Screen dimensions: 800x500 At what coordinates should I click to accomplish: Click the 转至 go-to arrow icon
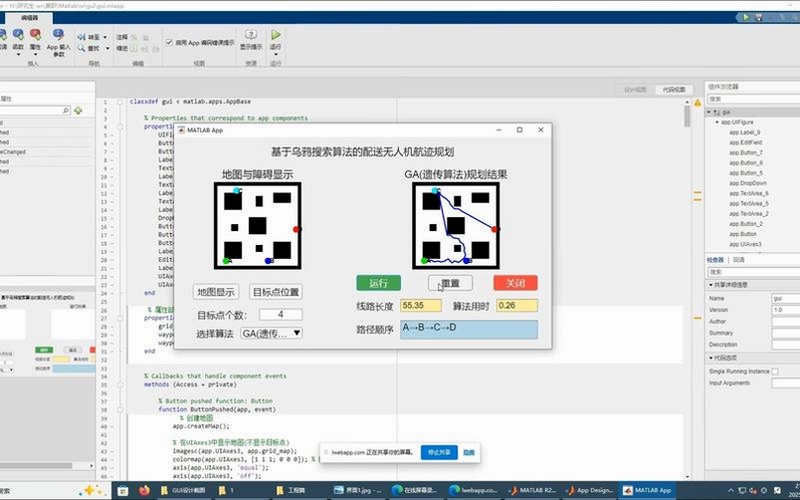click(81, 37)
